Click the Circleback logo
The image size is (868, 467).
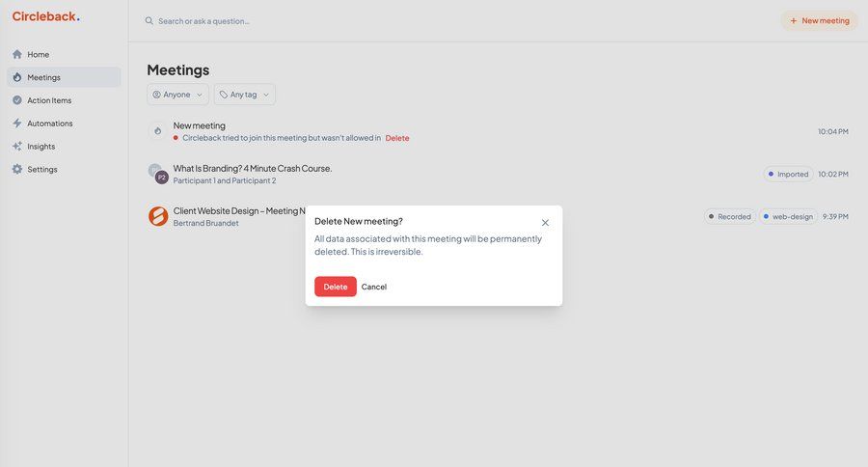45,16
